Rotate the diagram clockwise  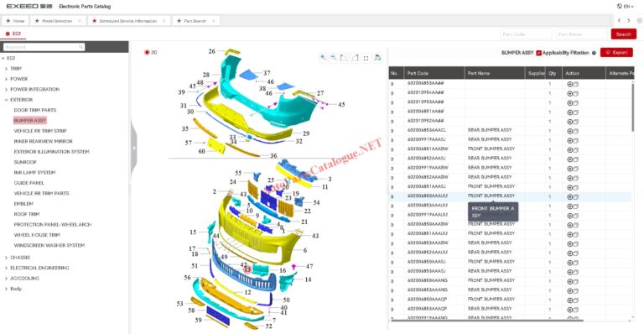click(x=356, y=58)
